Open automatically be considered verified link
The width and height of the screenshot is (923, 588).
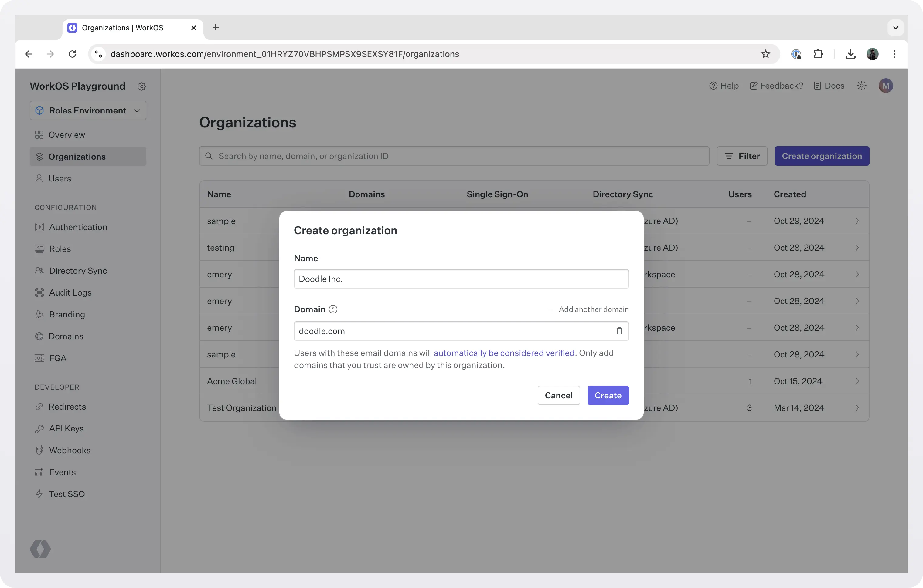pyautogui.click(x=504, y=353)
